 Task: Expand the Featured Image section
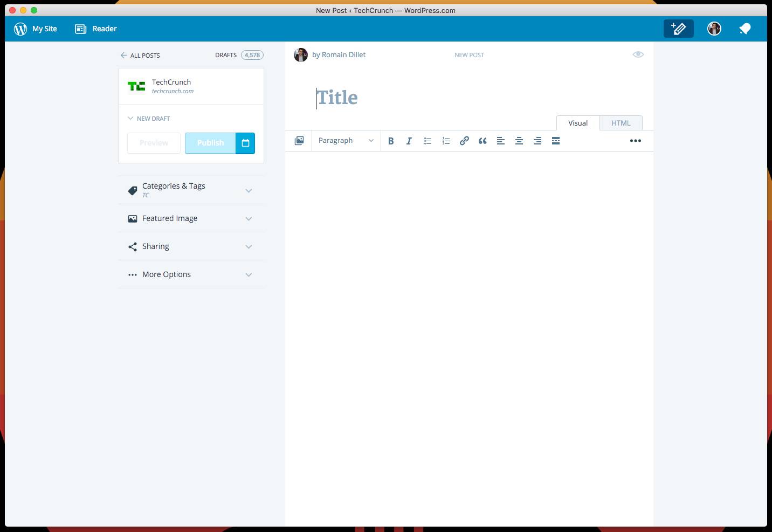tap(249, 219)
